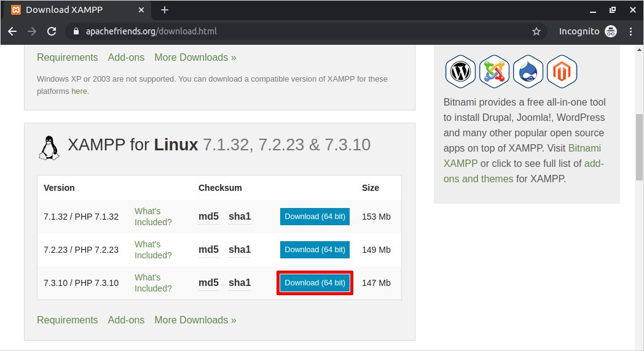Click the WordPress icon in Bitnami panel

460,72
